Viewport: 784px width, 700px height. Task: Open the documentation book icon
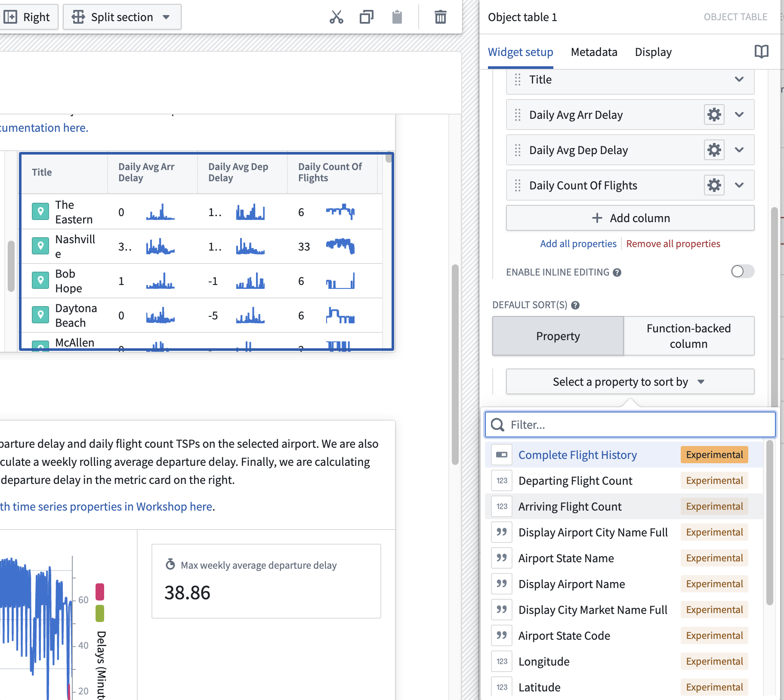(x=762, y=52)
